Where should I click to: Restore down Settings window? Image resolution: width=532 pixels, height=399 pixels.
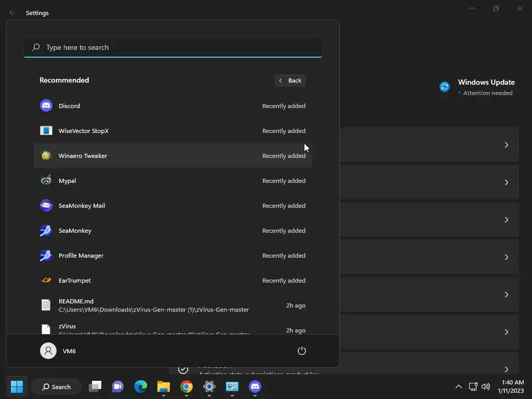(496, 8)
